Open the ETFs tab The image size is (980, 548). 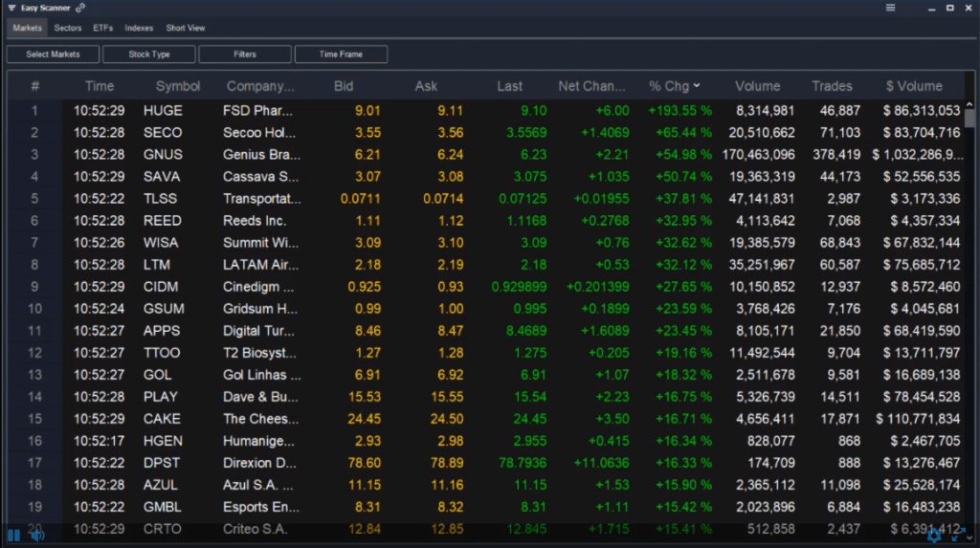[x=103, y=28]
